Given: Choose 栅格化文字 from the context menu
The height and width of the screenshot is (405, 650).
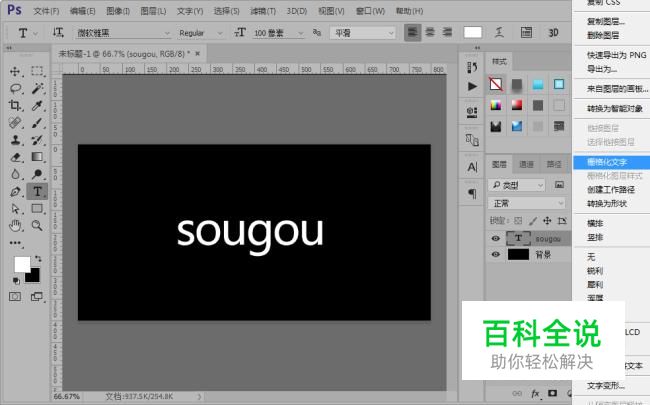Looking at the screenshot, I should [606, 160].
